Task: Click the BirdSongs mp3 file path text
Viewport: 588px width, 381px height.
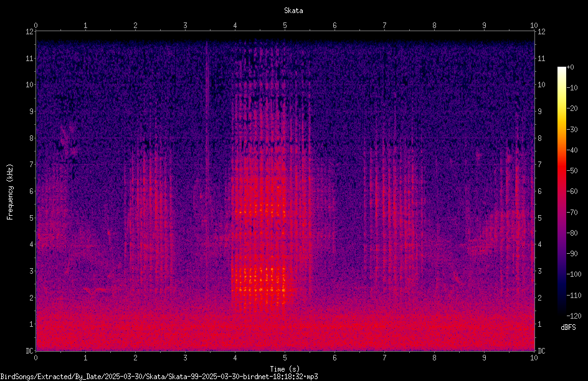Action: (159, 377)
